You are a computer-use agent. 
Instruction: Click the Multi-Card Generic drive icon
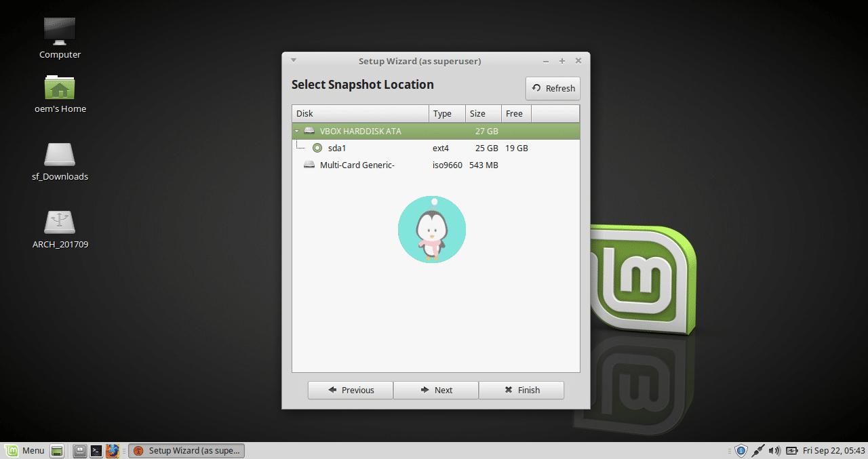[309, 165]
